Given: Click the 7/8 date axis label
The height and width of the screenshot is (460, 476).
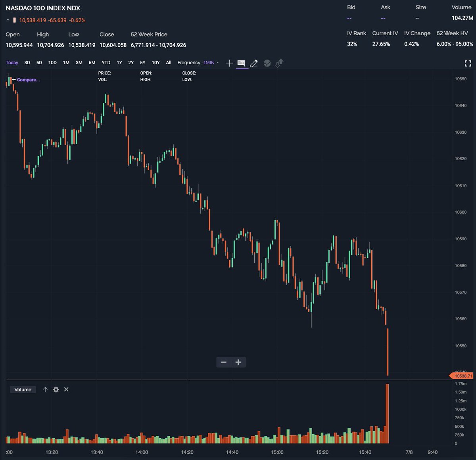Looking at the screenshot, I should point(409,452).
